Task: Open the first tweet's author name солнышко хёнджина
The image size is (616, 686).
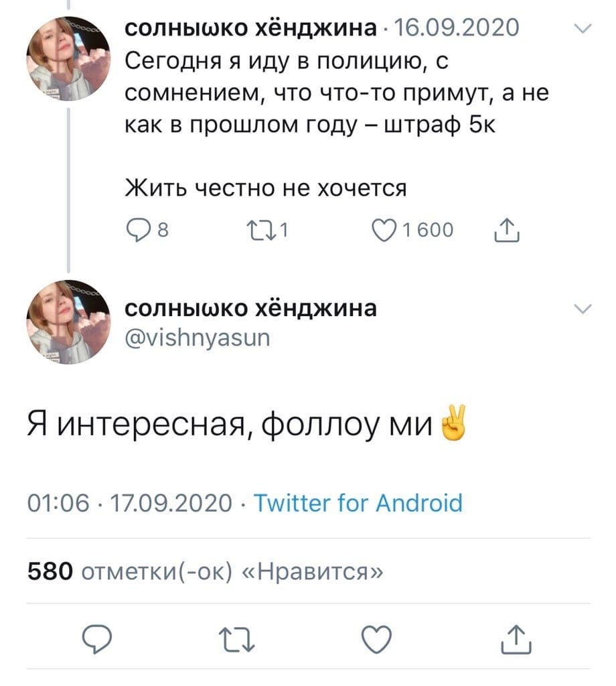Action: point(251,28)
